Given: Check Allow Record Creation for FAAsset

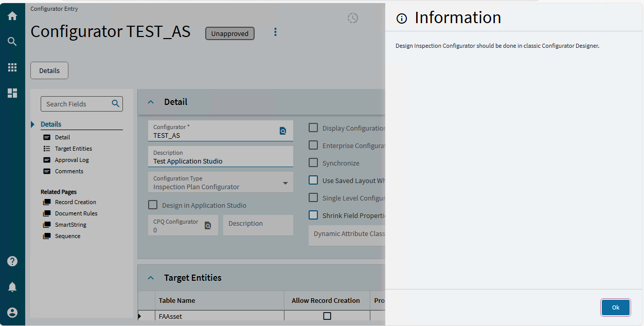Looking at the screenshot, I should tap(327, 316).
